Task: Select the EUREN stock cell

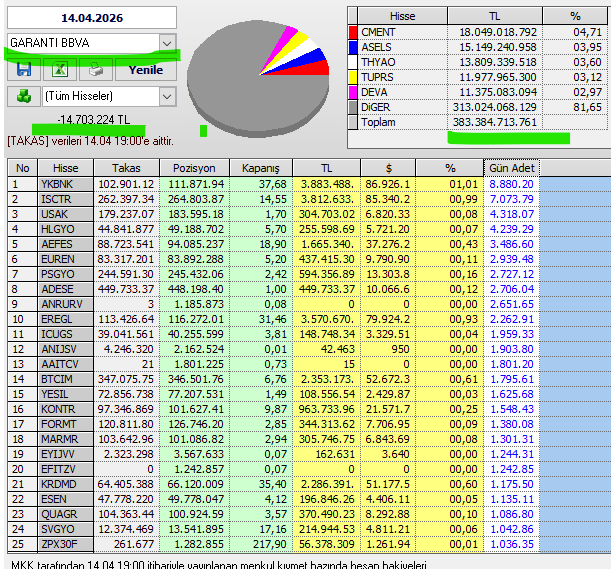Action: 65,259
